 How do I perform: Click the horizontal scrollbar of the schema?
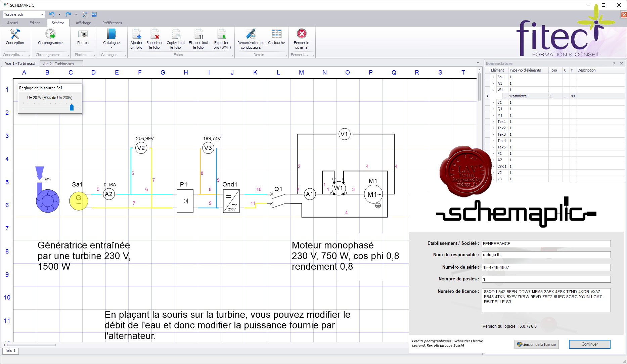tap(31, 345)
